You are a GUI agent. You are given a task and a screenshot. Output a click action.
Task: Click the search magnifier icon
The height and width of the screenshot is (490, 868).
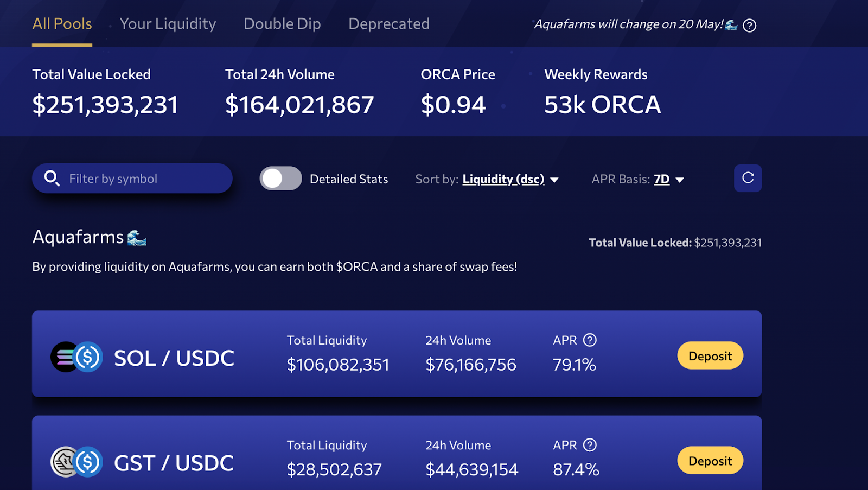point(52,178)
